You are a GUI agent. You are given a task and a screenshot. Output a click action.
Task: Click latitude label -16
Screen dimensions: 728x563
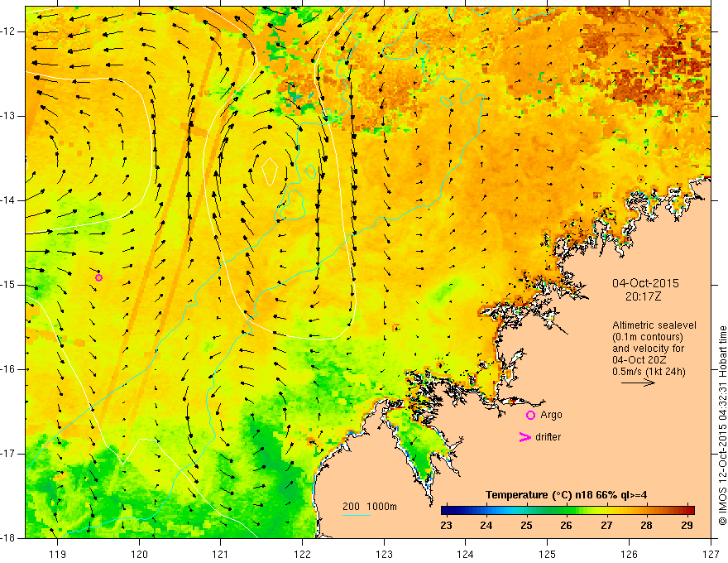pyautogui.click(x=7, y=369)
